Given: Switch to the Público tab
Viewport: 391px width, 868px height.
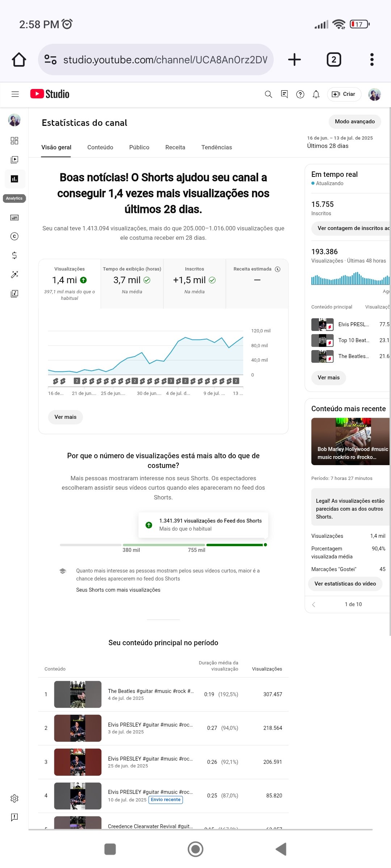Looking at the screenshot, I should tap(139, 147).
